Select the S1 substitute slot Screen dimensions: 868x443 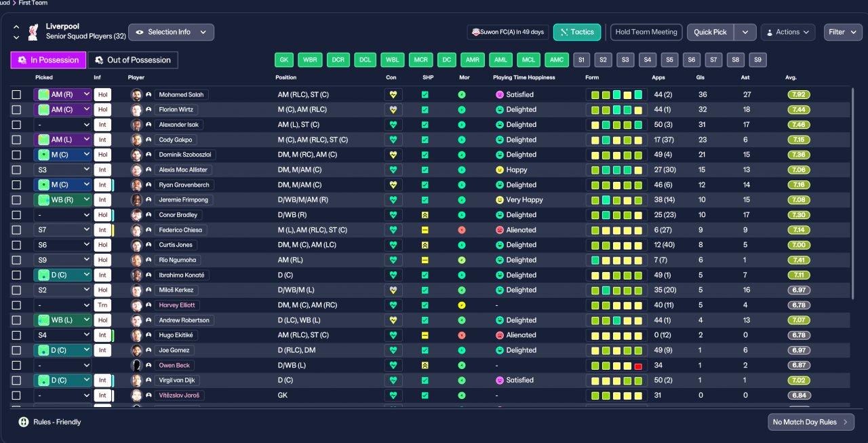(x=581, y=60)
